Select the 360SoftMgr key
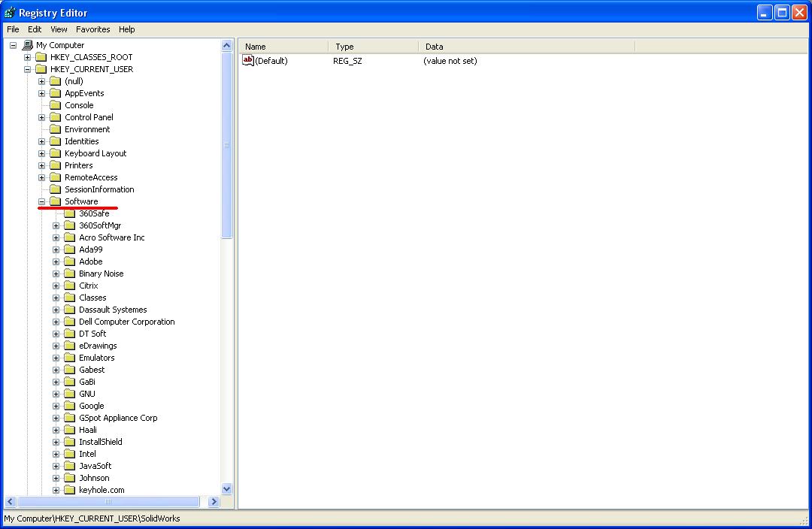812x529 pixels. click(100, 225)
